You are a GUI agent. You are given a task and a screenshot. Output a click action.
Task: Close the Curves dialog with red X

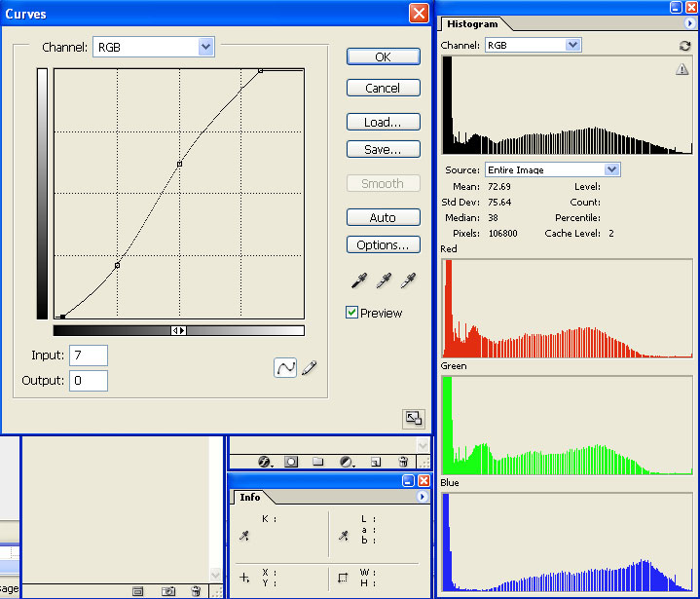(x=419, y=13)
